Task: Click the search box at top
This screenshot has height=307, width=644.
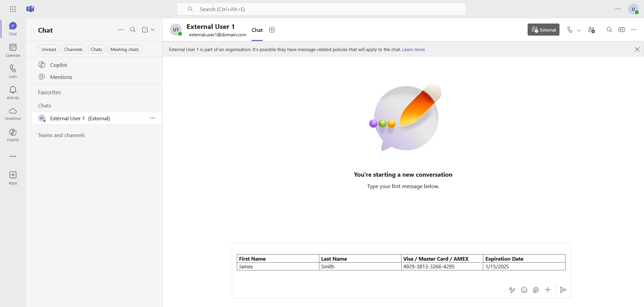Action: [x=321, y=9]
